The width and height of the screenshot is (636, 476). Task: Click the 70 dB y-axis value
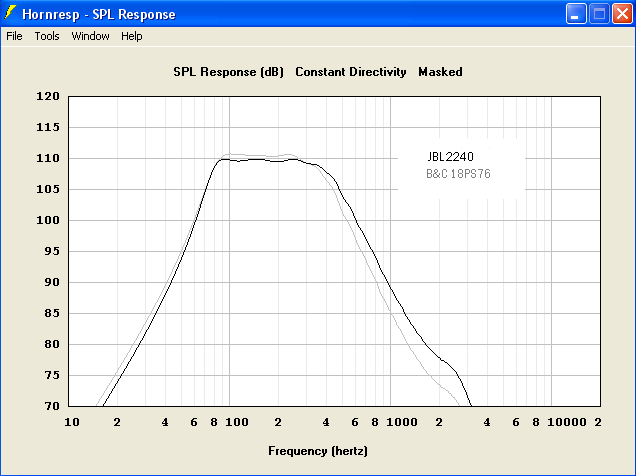coord(52,406)
